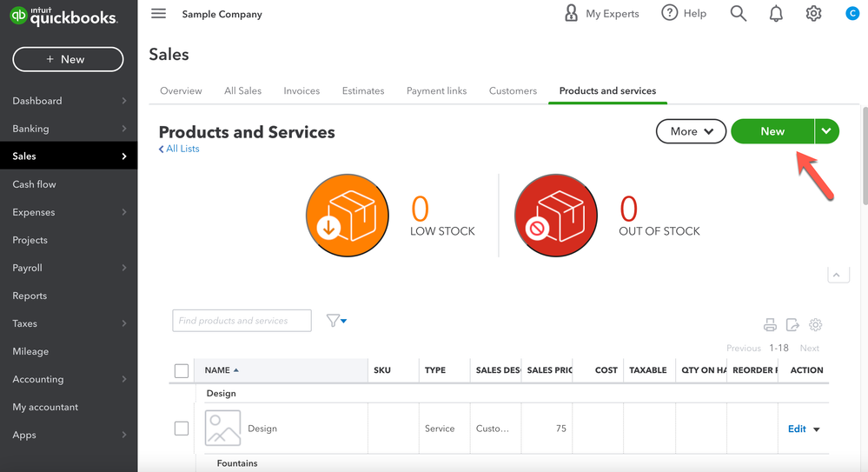Image resolution: width=868 pixels, height=472 pixels.
Task: Switch to the Customers tab
Action: (513, 90)
